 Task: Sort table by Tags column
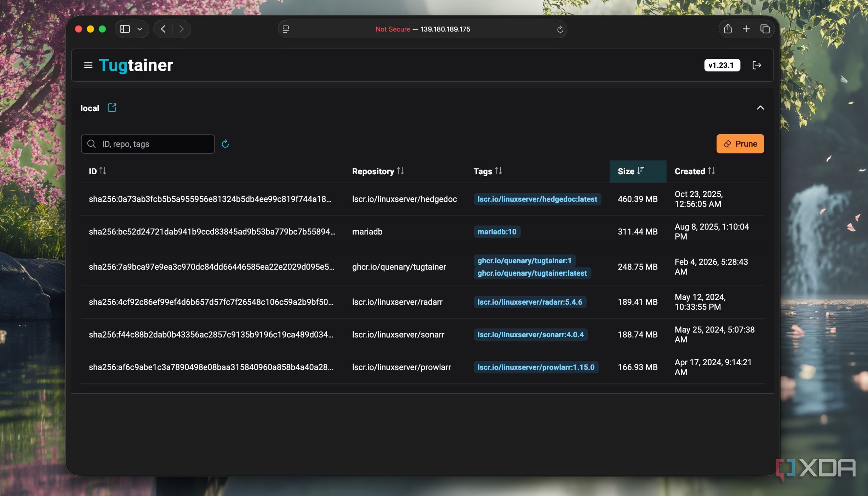coord(488,171)
